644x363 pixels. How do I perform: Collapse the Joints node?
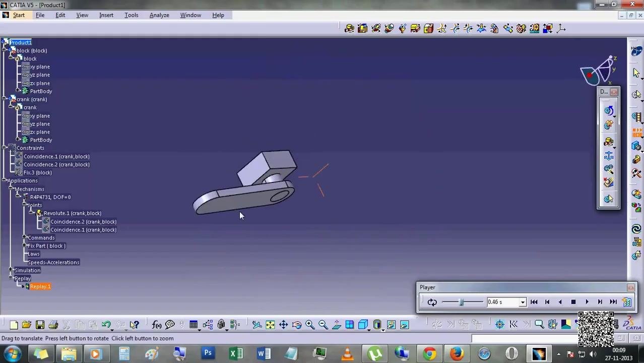pos(25,205)
